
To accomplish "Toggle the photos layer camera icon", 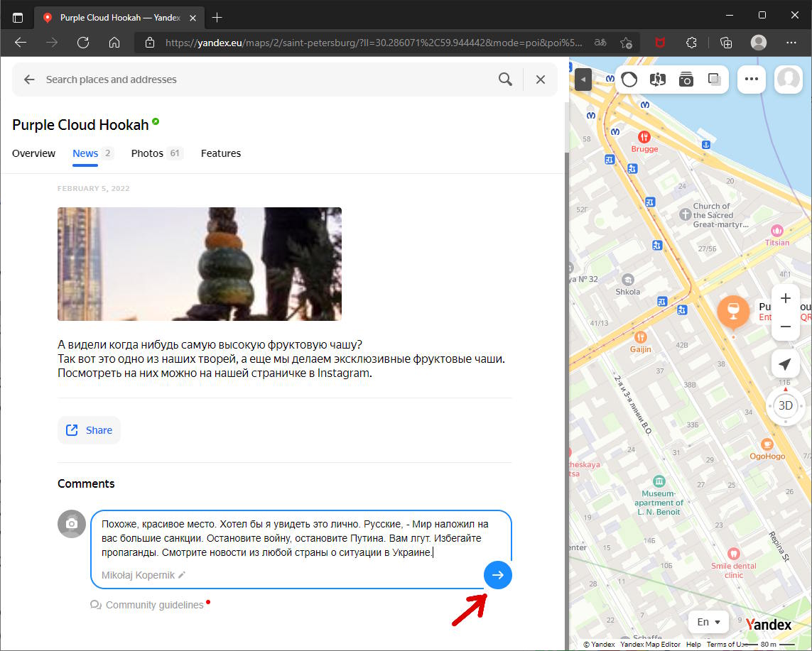I will coord(686,80).
